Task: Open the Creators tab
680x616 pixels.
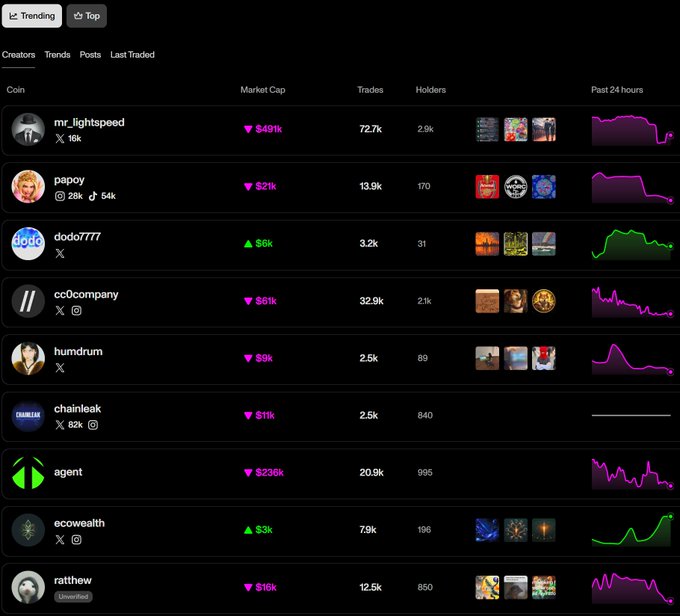Action: (x=19, y=55)
